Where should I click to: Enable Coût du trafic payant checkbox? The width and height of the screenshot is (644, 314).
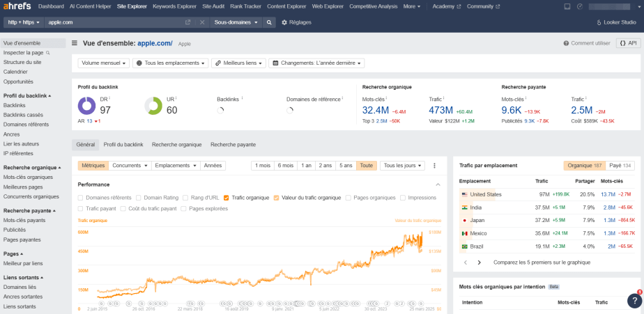tap(123, 208)
